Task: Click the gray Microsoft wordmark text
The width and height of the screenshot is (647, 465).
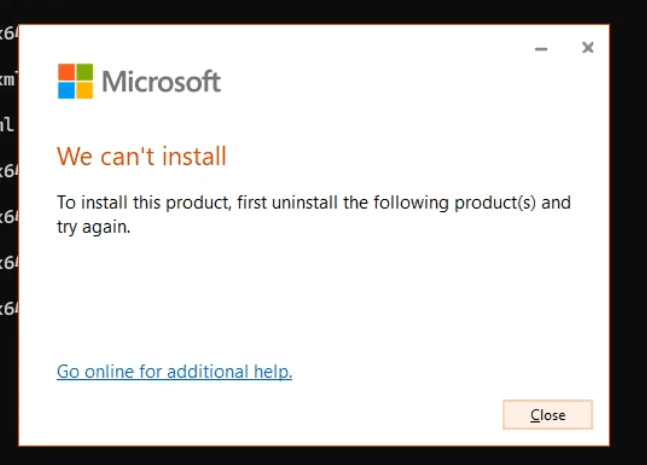Action: (x=161, y=81)
